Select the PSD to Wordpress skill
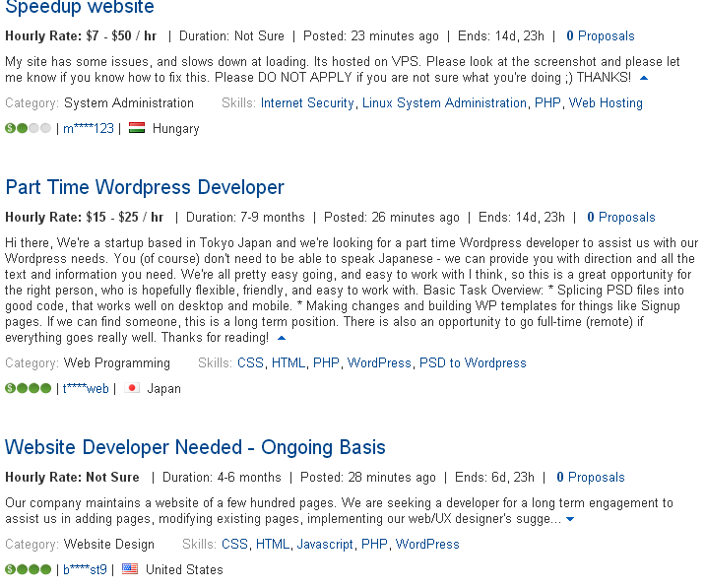Viewport: 705px width, 588px height. coord(473,363)
